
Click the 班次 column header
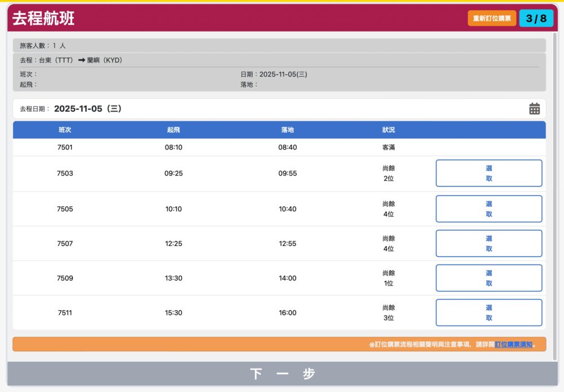click(65, 130)
